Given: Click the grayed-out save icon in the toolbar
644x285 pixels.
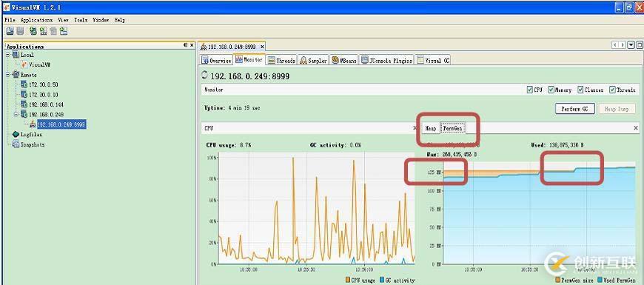Looking at the screenshot, I should click(x=20, y=31).
